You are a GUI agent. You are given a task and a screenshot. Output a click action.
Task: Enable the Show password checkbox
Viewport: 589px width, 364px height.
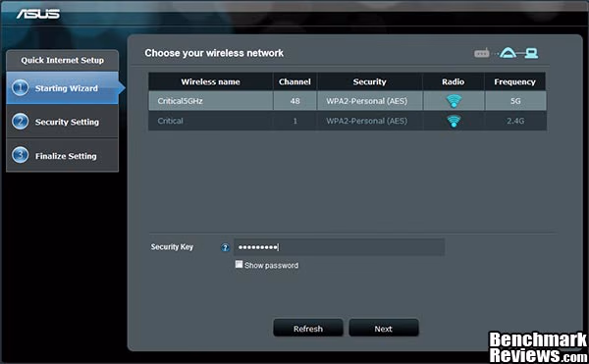pyautogui.click(x=239, y=264)
